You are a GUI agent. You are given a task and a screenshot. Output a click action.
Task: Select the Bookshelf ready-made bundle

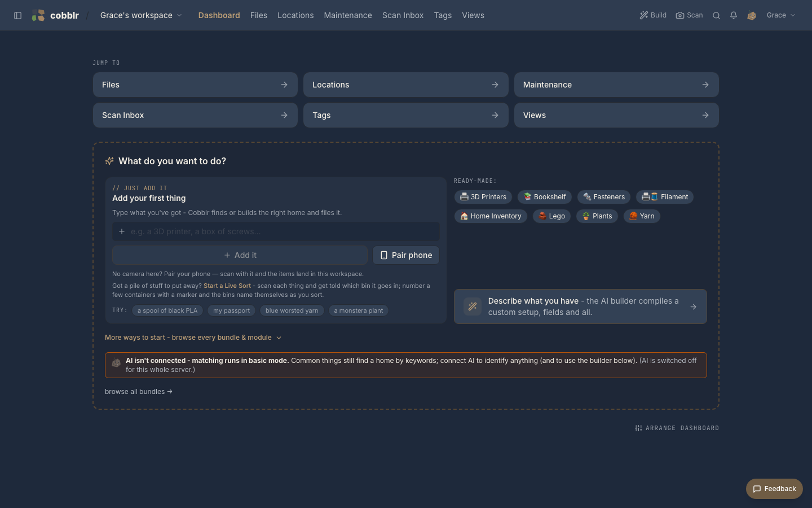point(545,197)
